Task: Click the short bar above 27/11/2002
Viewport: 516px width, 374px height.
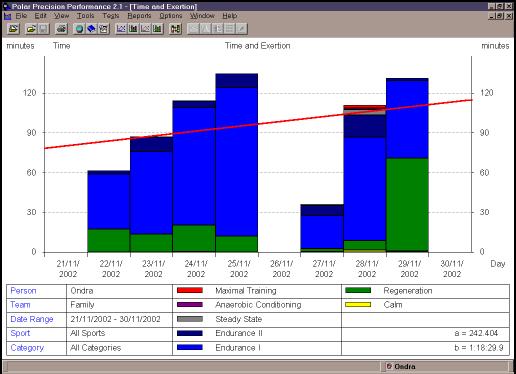Action: (x=322, y=228)
